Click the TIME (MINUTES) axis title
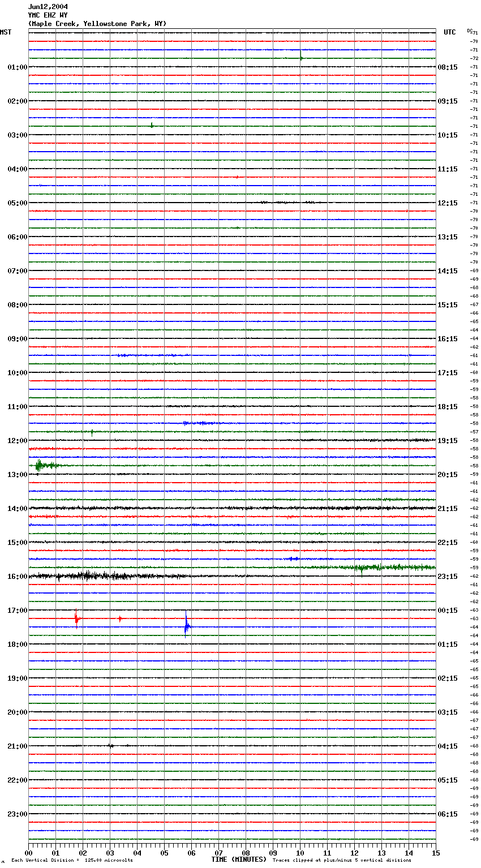This screenshot has height=868, width=481. pyautogui.click(x=239, y=860)
